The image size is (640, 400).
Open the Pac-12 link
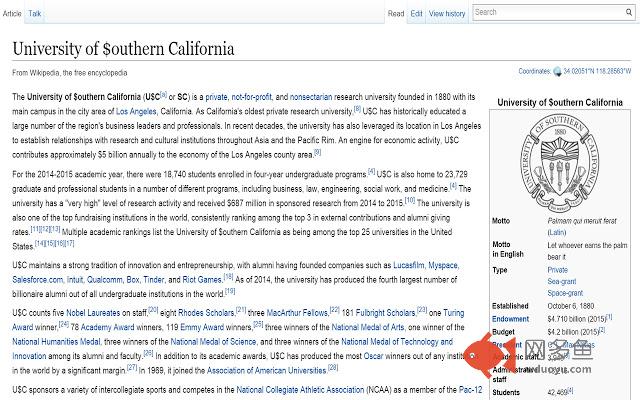pyautogui.click(x=470, y=390)
